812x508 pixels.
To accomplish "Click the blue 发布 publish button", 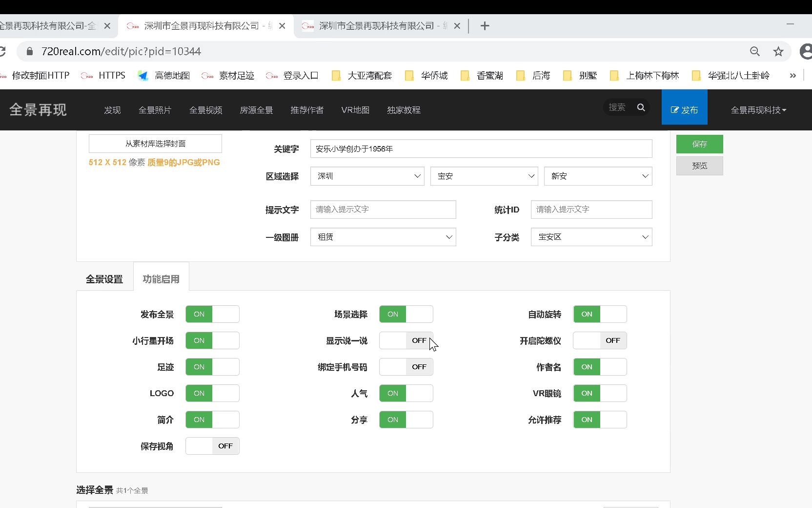I will pyautogui.click(x=684, y=107).
